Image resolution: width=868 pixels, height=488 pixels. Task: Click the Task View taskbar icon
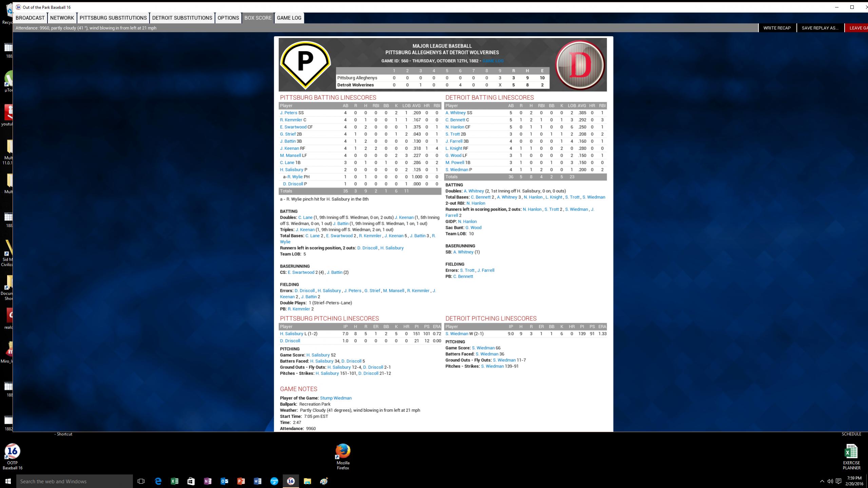coord(141,481)
